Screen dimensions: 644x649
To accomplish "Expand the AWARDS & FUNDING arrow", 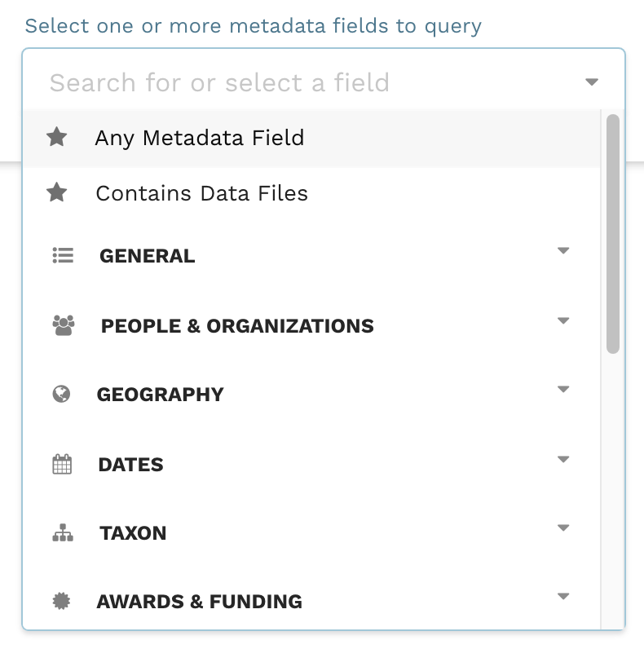I will pyautogui.click(x=562, y=597).
